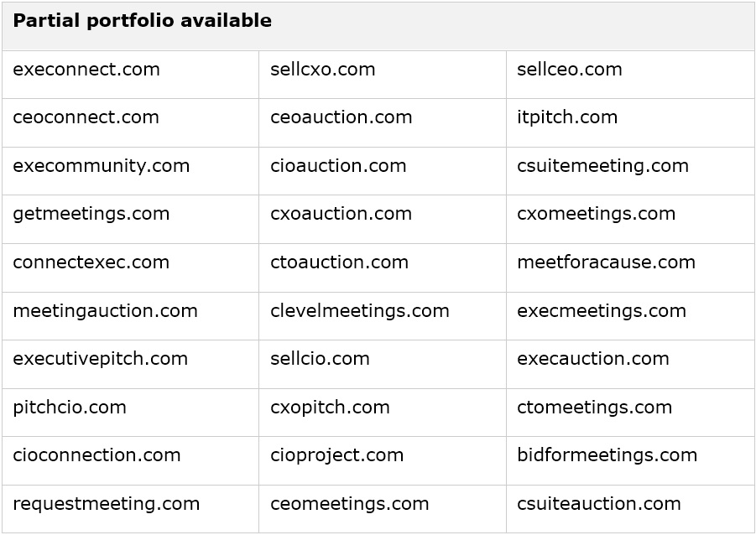Click clevelmeetings.com in the middle column
Image resolution: width=756 pixels, height=535 pixels.
click(360, 311)
